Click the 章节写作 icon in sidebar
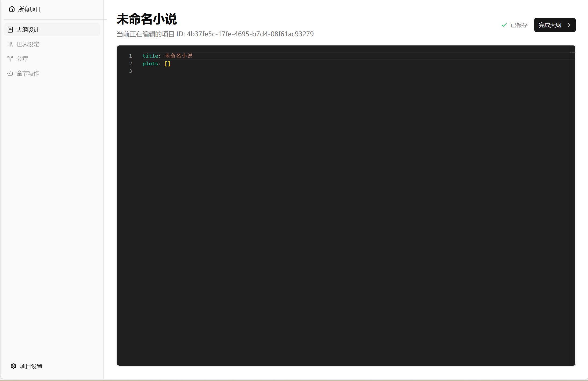 10,73
